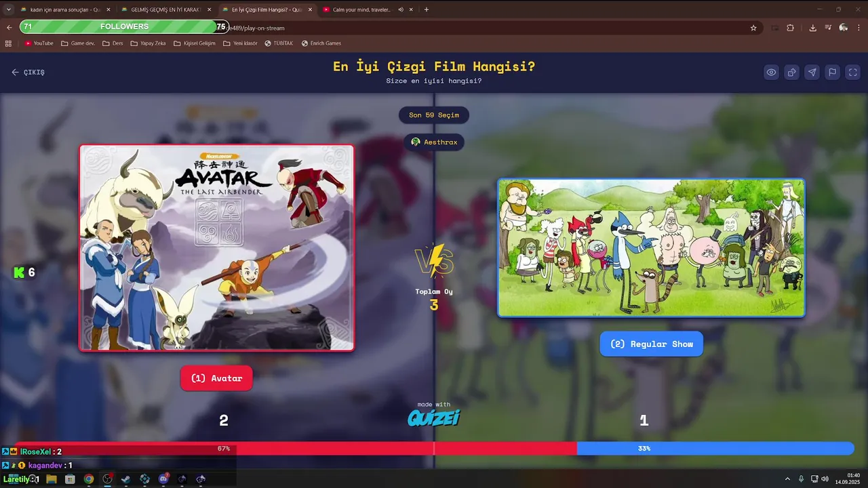This screenshot has height=488, width=868.
Task: Vote for (1) Avatar button
Action: pyautogui.click(x=216, y=378)
